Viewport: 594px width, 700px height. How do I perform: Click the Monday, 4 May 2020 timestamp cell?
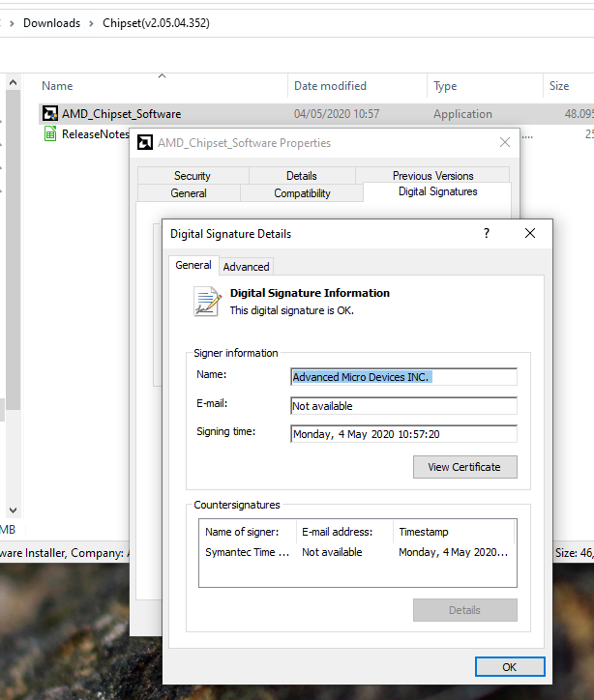(454, 552)
